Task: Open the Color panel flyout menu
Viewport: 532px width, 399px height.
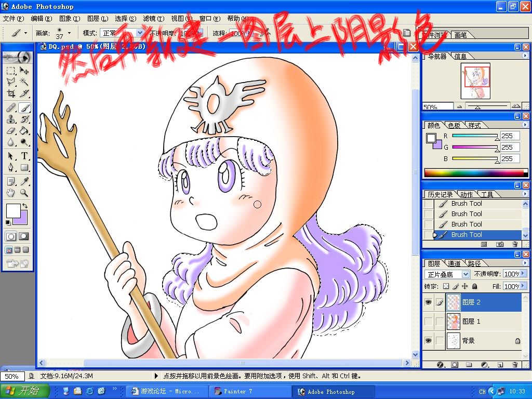Action: 525,125
